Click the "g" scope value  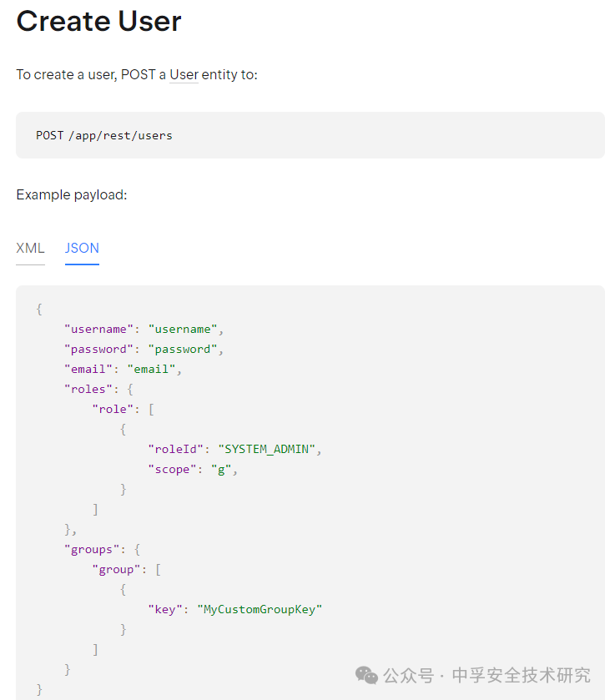(x=221, y=470)
